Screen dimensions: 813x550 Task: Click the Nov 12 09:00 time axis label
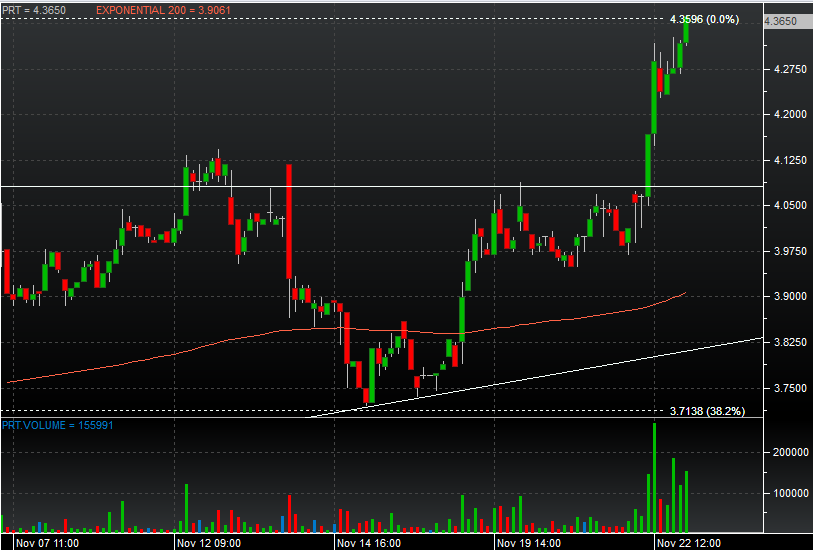click(208, 542)
